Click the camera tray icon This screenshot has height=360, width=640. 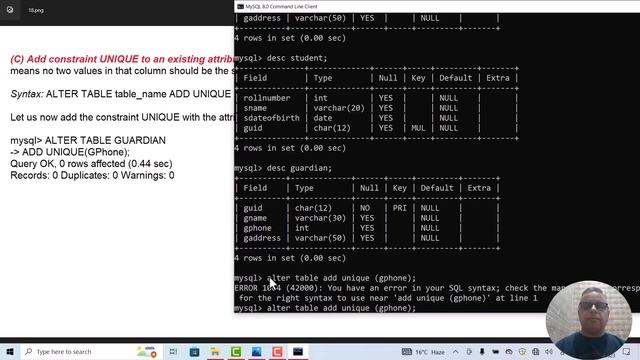pyautogui.click(x=495, y=351)
